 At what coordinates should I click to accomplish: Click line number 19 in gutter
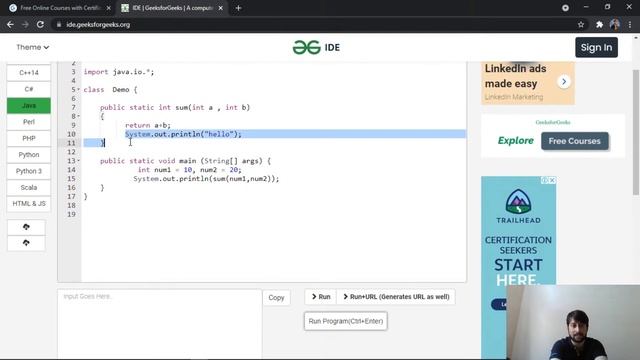pos(71,214)
